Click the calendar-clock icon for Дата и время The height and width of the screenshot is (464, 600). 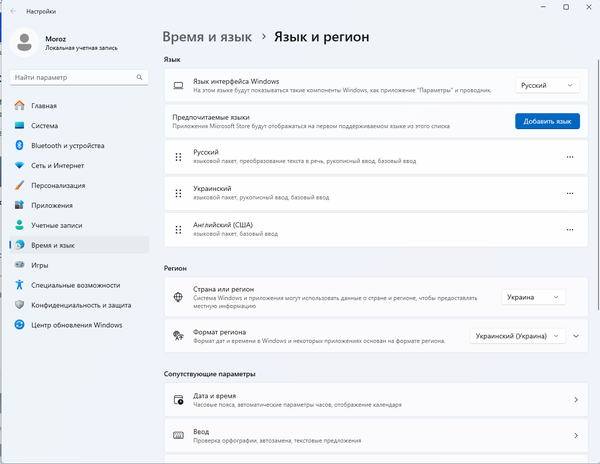pos(178,400)
